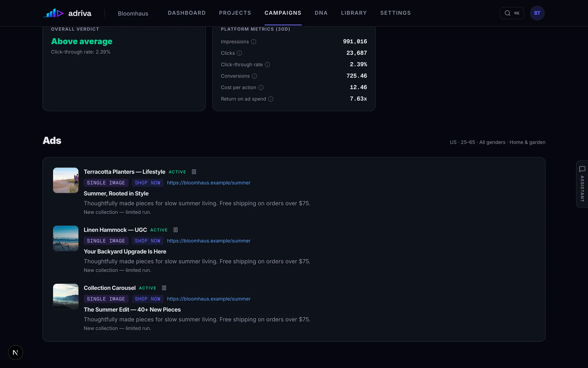This screenshot has height=368, width=588.
Task: Click info icon for Return on ad spend
Action: click(x=271, y=99)
